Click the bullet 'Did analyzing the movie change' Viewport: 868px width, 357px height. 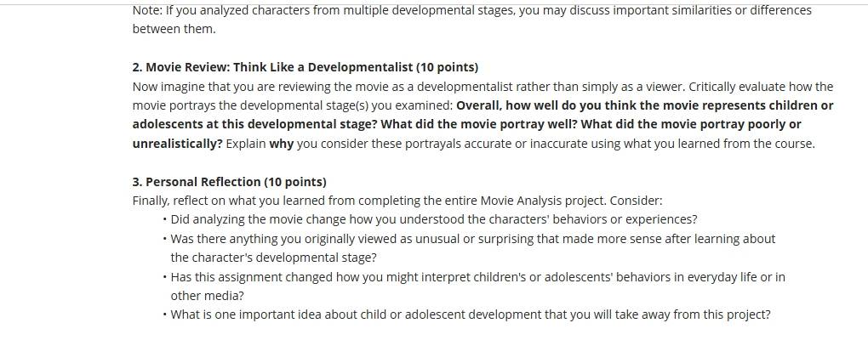[x=433, y=219]
